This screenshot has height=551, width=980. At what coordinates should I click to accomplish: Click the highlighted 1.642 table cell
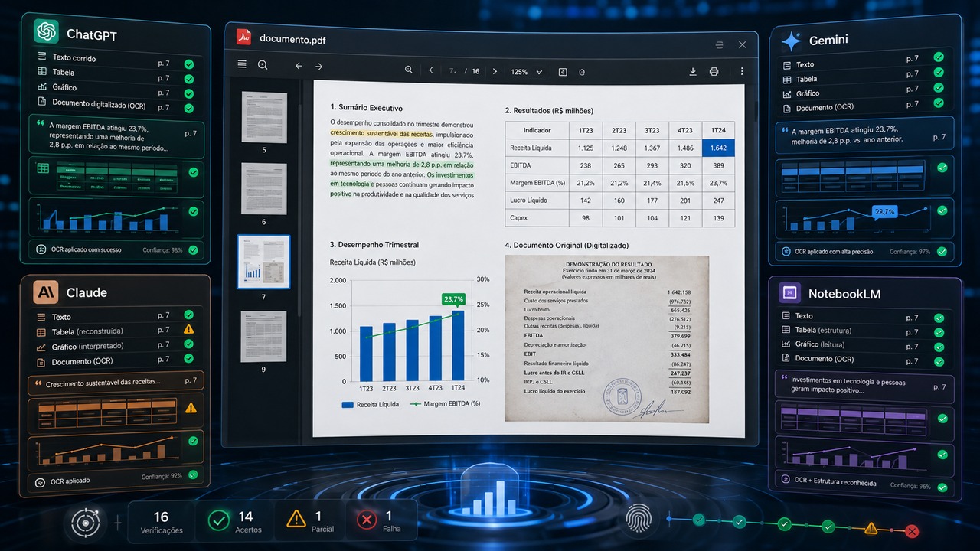point(718,148)
